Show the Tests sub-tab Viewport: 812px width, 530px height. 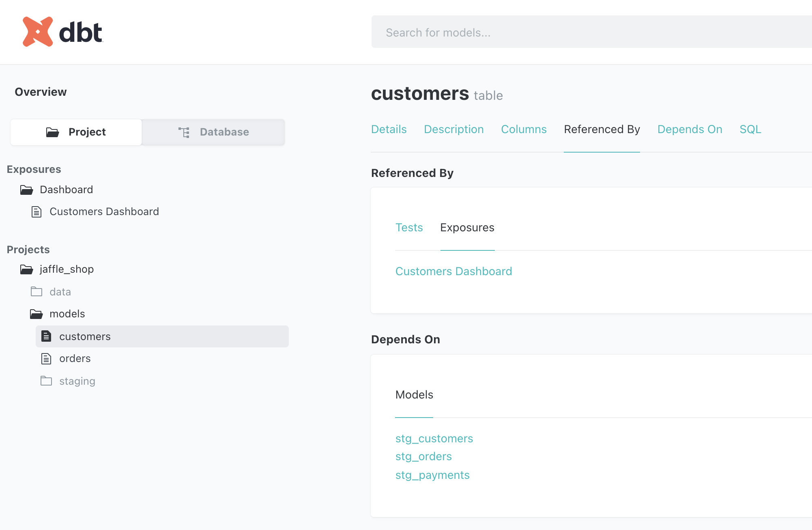pos(409,227)
